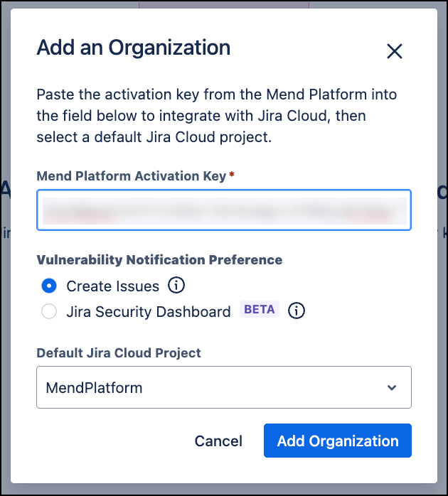Image resolution: width=448 pixels, height=496 pixels.
Task: Click the red required asterisk
Action: pos(232,176)
